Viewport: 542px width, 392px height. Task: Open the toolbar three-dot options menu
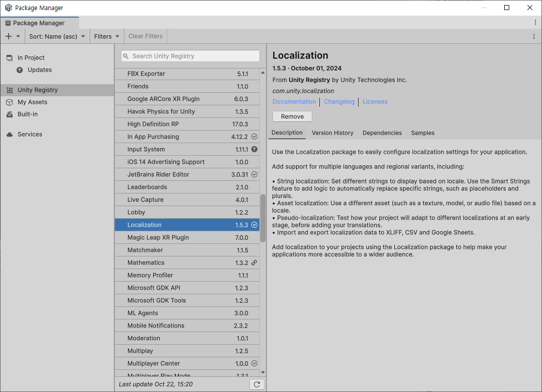pos(534,36)
